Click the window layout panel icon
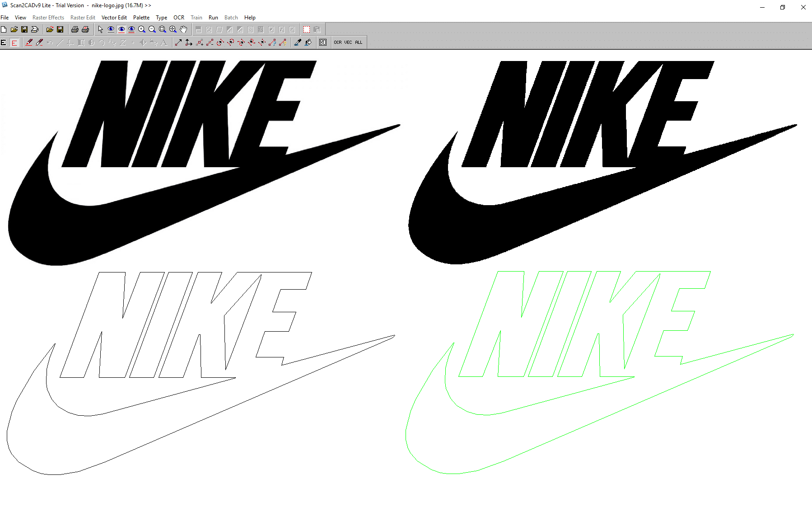Screen dimensions: 812x507 point(323,42)
